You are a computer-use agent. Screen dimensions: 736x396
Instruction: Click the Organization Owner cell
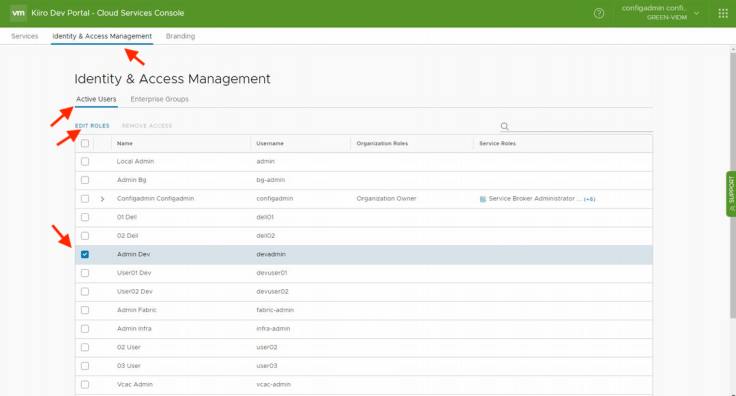[386, 198]
